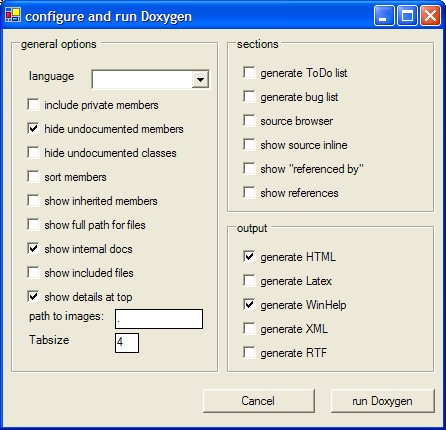Click the run Doxygen button
446x430 pixels.
[383, 401]
